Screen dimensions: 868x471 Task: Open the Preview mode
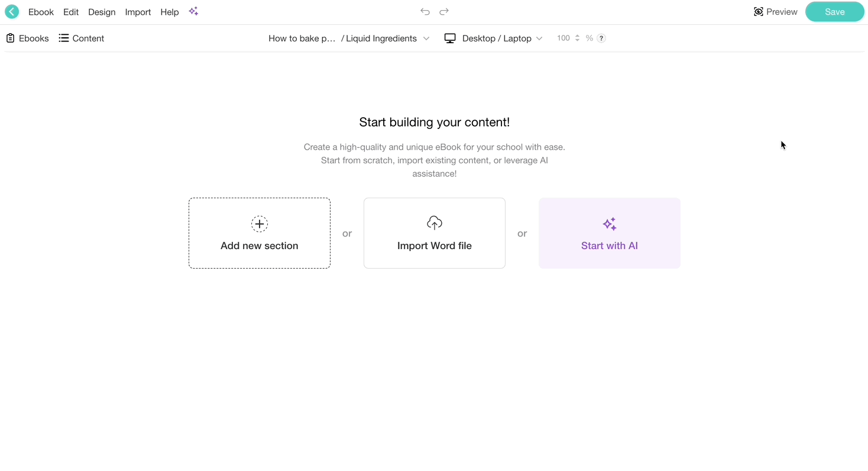click(776, 12)
